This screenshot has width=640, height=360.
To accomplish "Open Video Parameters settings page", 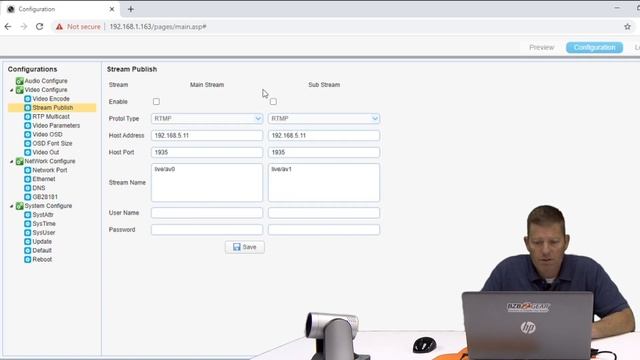I will coord(56,126).
